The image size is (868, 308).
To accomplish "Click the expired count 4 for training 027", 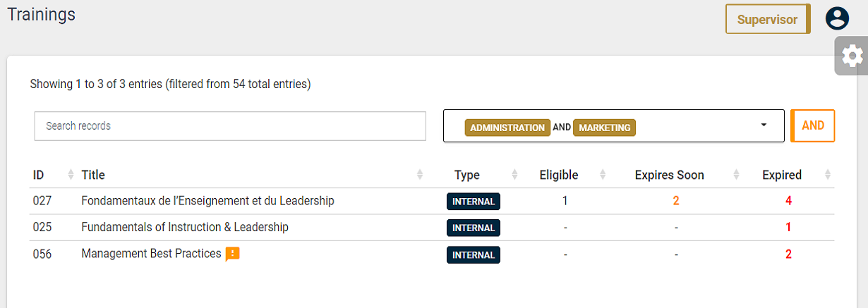I will pos(788,201).
